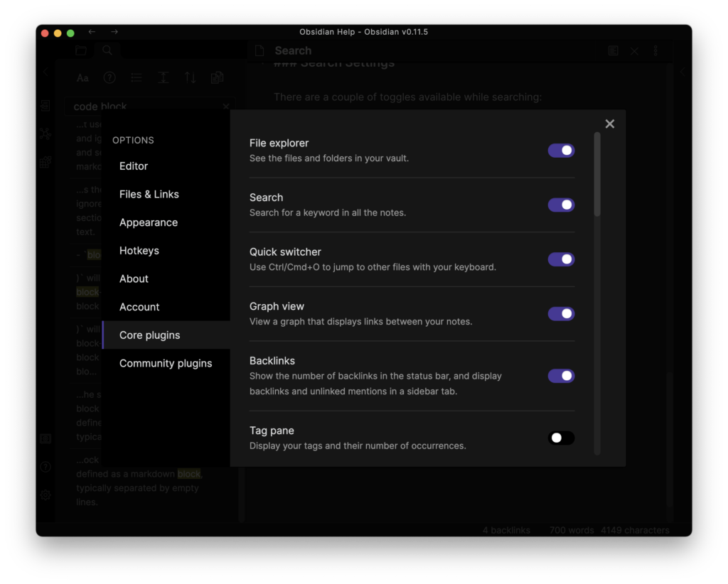Click the search magnifier tab icon
Image resolution: width=728 pixels, height=584 pixels.
(107, 50)
